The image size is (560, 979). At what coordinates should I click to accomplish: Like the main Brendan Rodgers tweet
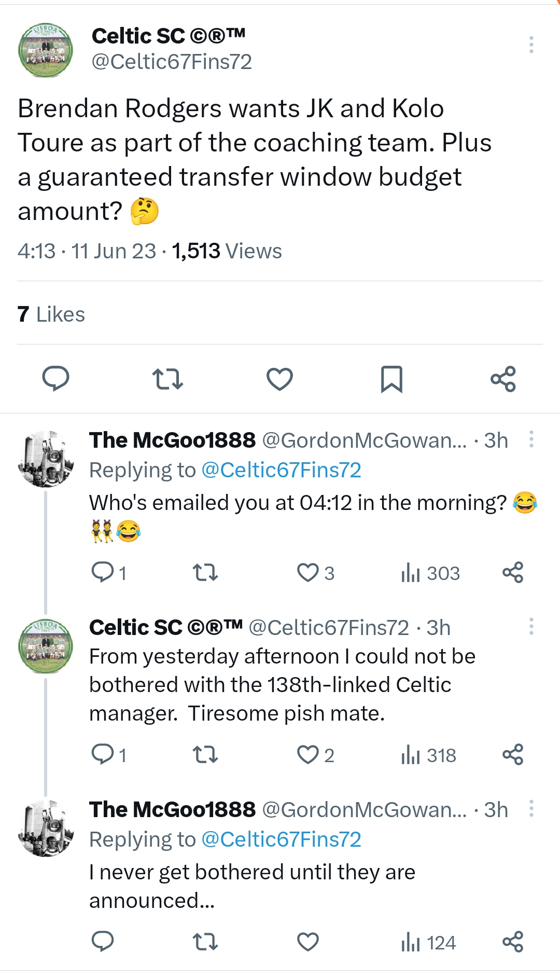[279, 379]
